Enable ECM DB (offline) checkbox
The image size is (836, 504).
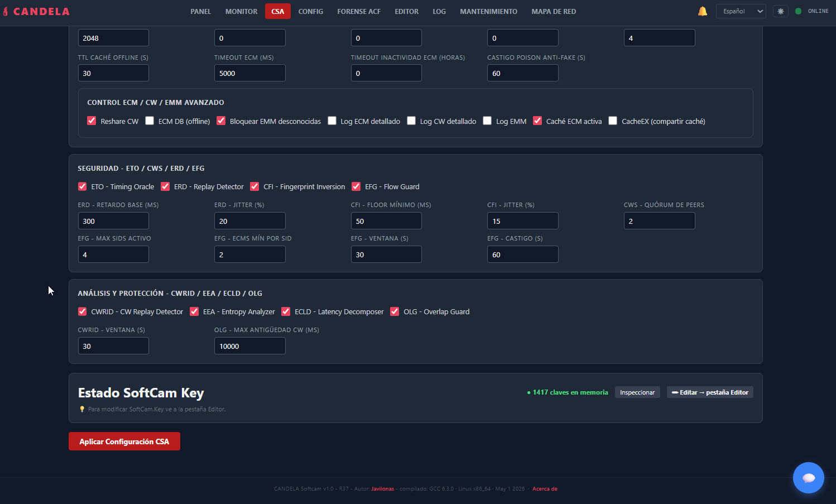coord(150,121)
